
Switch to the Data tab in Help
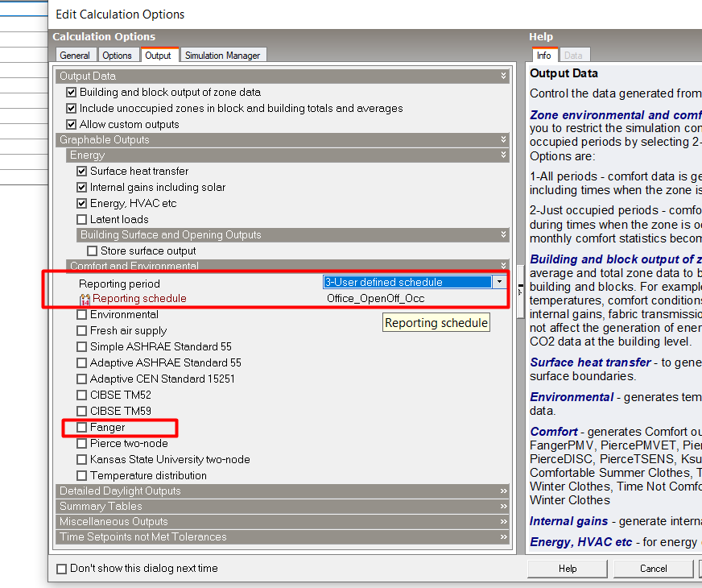[573, 55]
